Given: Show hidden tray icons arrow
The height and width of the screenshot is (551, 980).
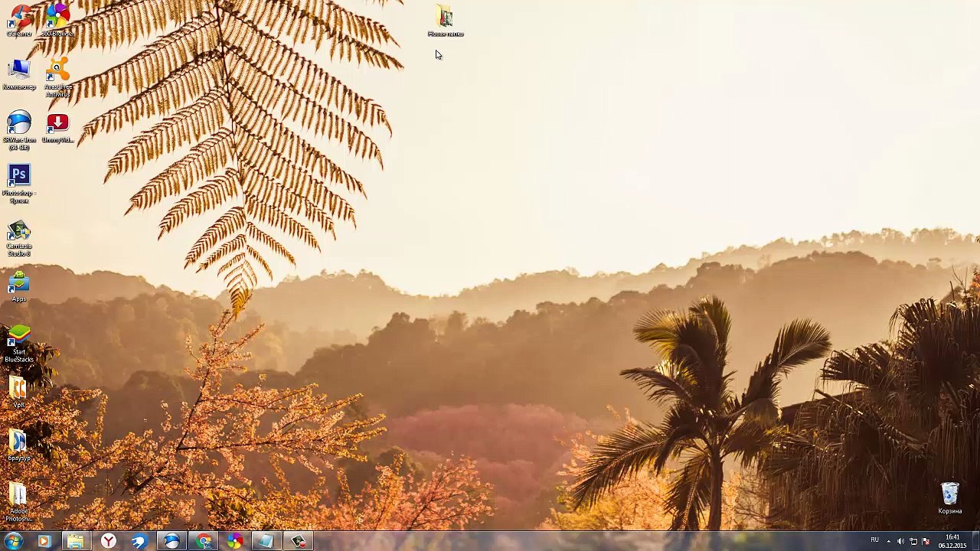Looking at the screenshot, I should [889, 542].
